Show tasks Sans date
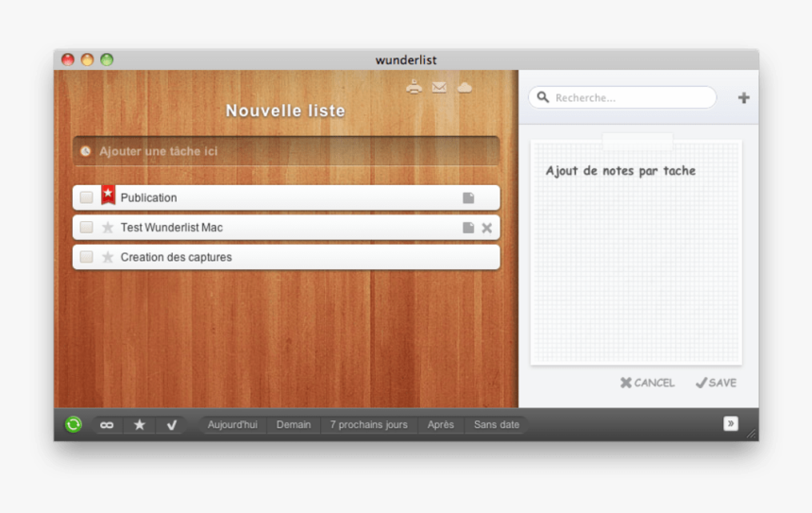The width and height of the screenshot is (812, 513). click(x=496, y=424)
